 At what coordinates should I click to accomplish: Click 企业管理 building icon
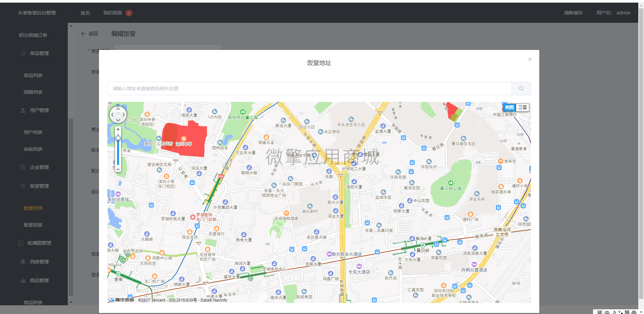point(23,167)
